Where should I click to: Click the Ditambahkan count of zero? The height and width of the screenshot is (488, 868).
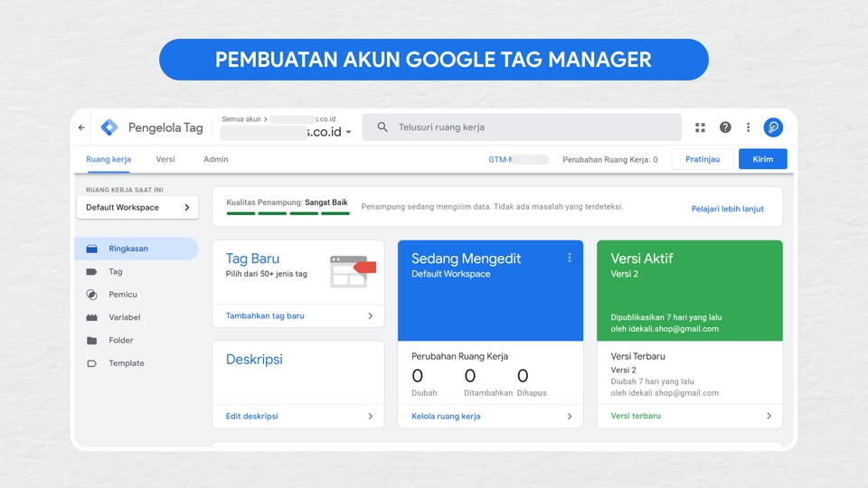pyautogui.click(x=470, y=376)
